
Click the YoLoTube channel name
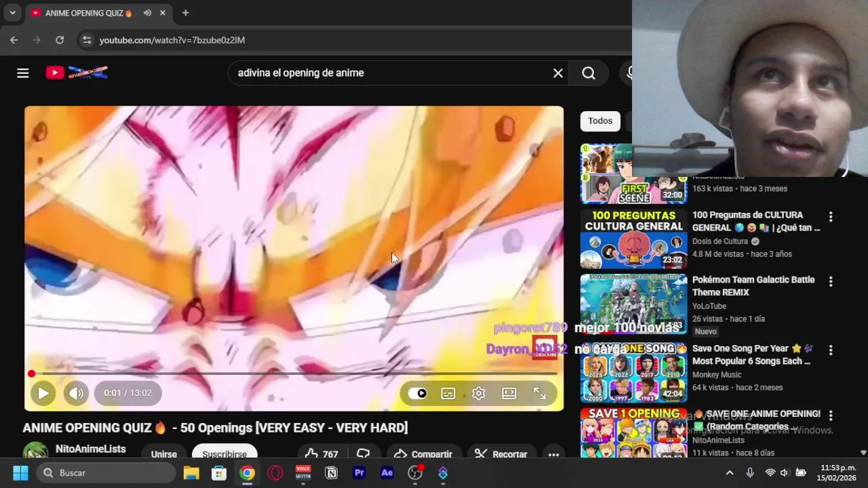point(709,306)
